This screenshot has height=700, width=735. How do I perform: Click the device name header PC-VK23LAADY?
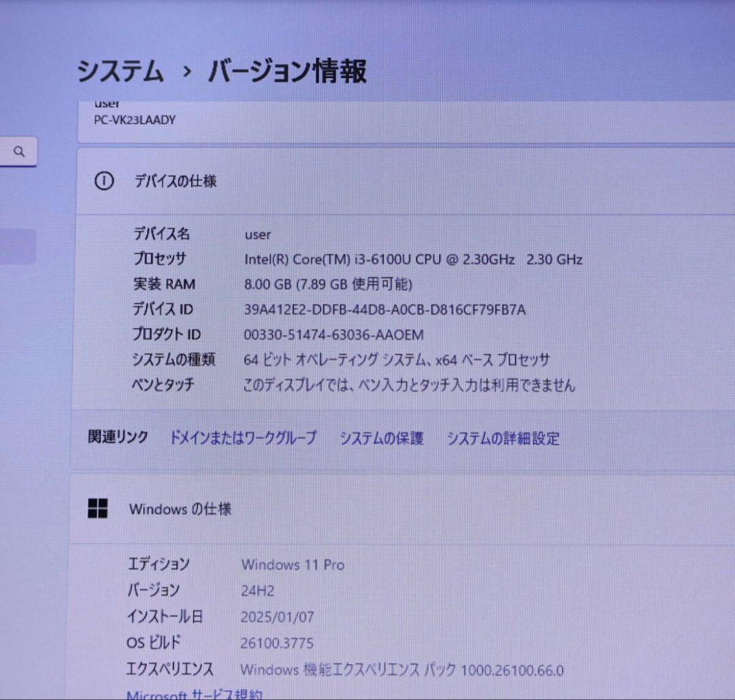tap(135, 120)
